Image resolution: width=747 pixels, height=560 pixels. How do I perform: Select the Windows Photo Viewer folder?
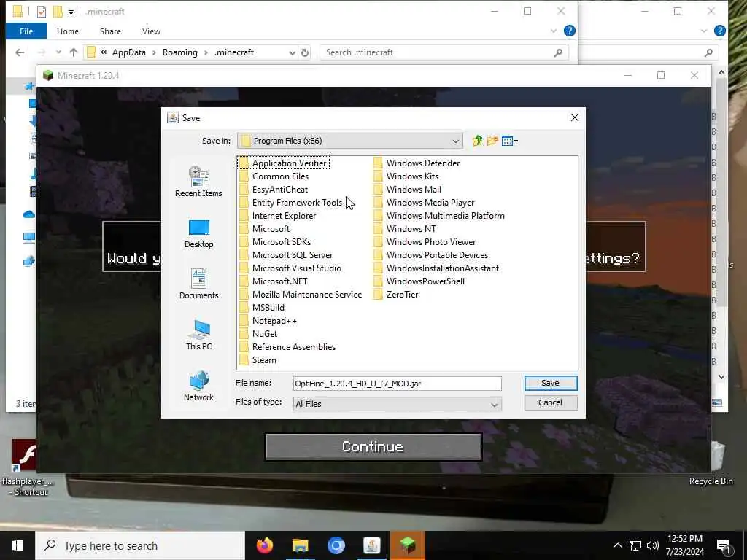click(425, 241)
